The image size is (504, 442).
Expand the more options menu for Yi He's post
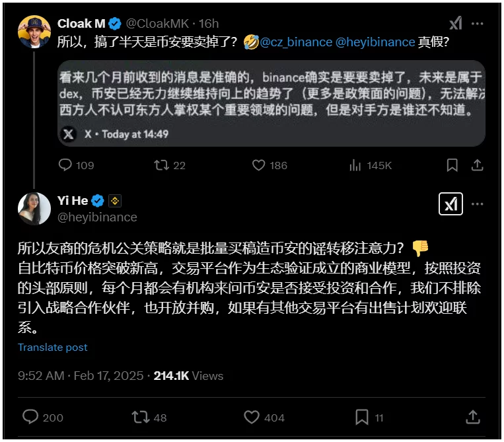477,203
